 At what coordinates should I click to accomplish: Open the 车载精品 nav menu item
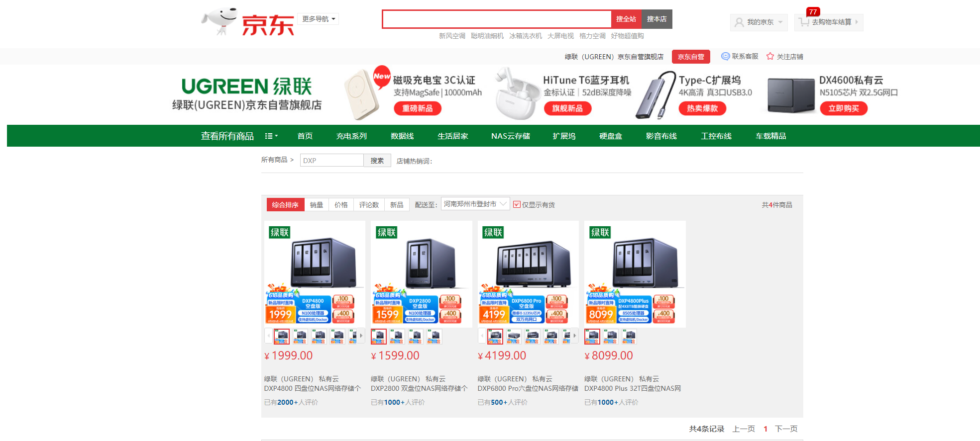coord(771,136)
